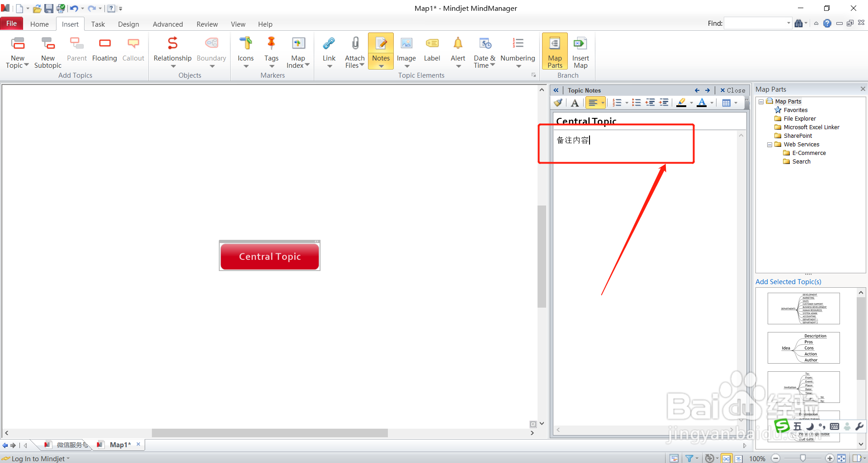The height and width of the screenshot is (463, 868).
Task: Open the Numbering tool
Action: (x=518, y=52)
